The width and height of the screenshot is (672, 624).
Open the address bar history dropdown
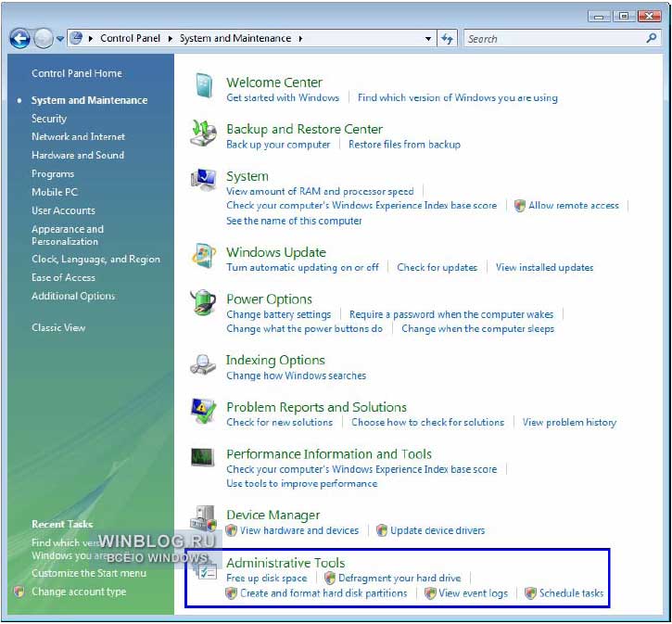(x=428, y=39)
